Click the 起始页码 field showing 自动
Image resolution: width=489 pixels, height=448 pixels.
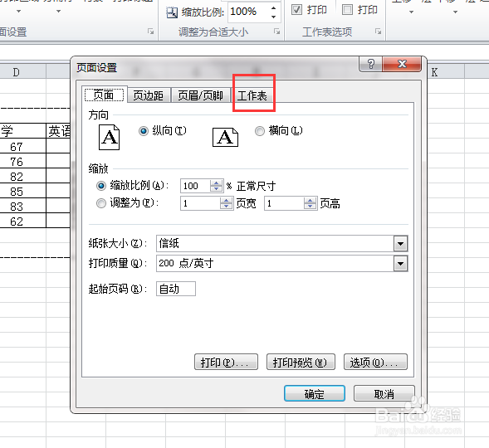pyautogui.click(x=176, y=289)
